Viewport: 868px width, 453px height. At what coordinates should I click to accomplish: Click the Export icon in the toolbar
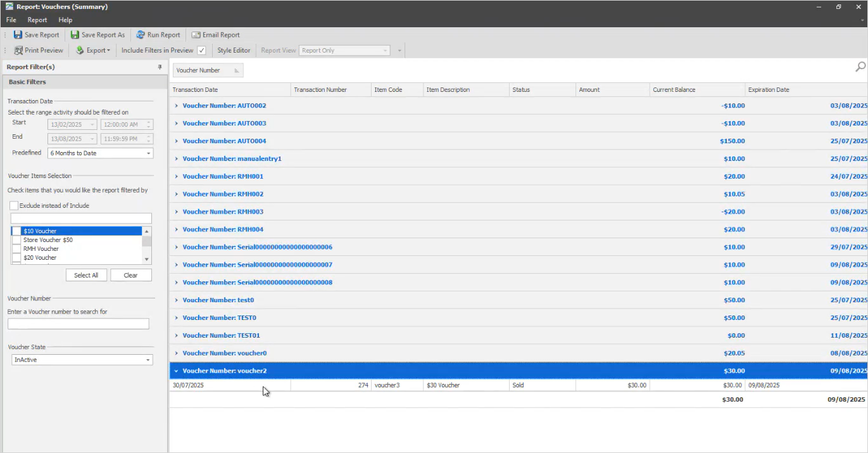click(80, 50)
